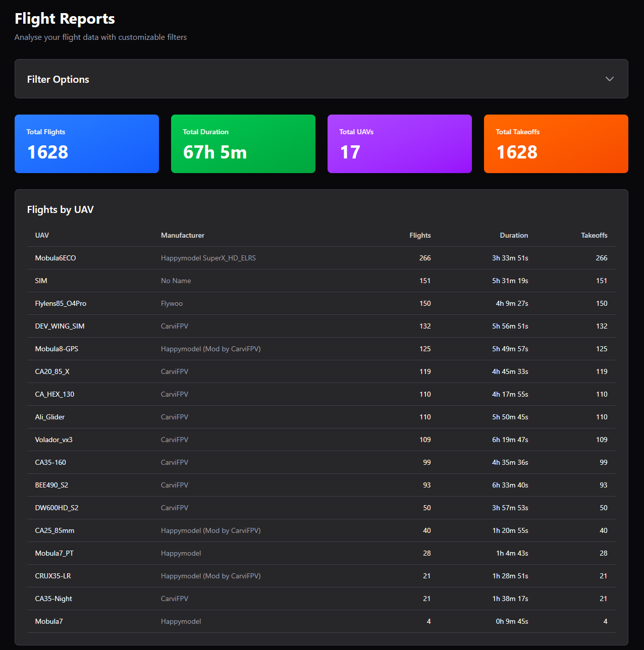Expand the Filter Options chevron
The width and height of the screenshot is (644, 650).
pyautogui.click(x=610, y=79)
